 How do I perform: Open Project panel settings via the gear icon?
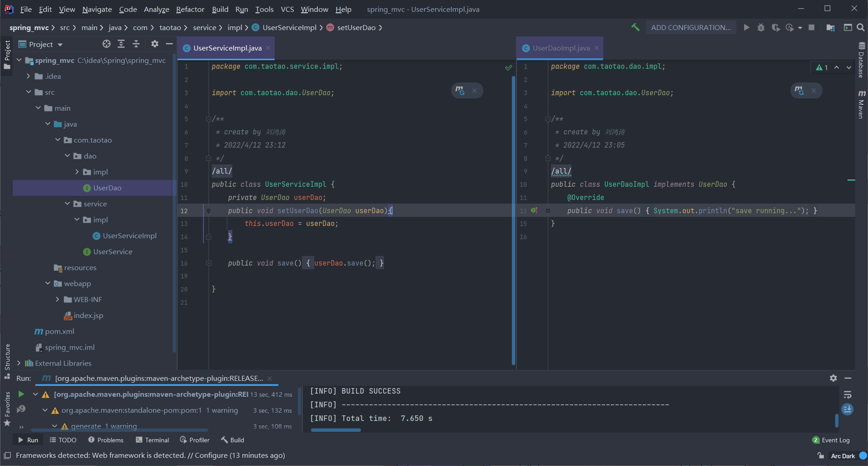click(155, 44)
